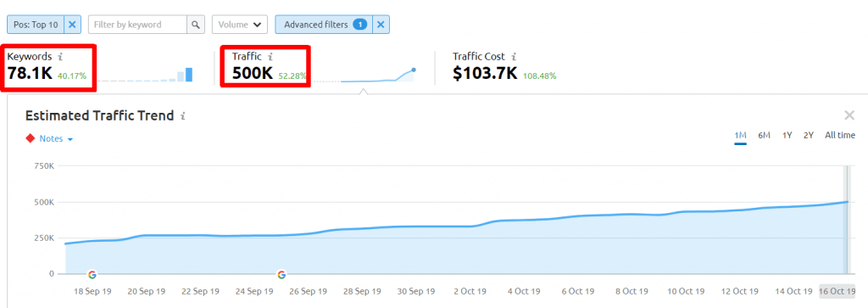Viewport: 868px width, 308px height.
Task: Select the 1M time range
Action: click(x=741, y=136)
